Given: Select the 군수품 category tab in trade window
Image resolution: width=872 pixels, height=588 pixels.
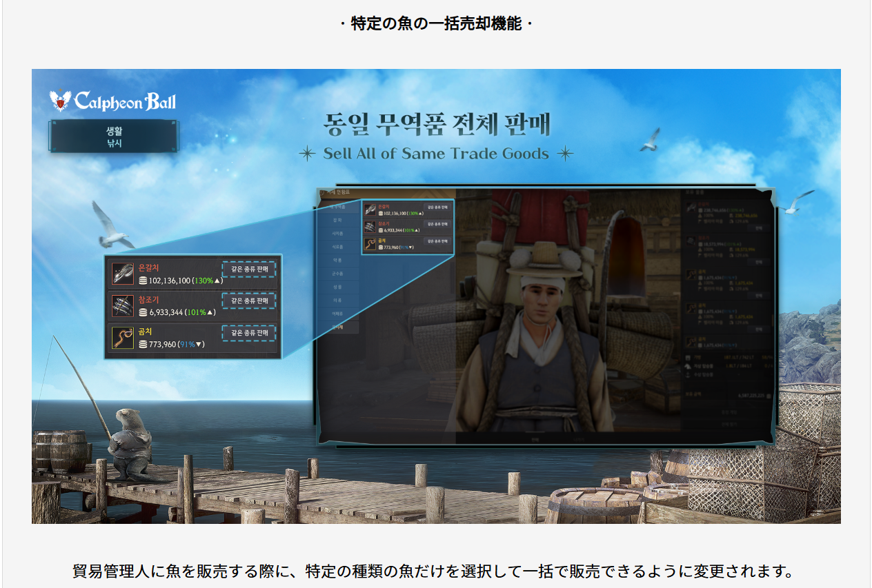Looking at the screenshot, I should (337, 274).
